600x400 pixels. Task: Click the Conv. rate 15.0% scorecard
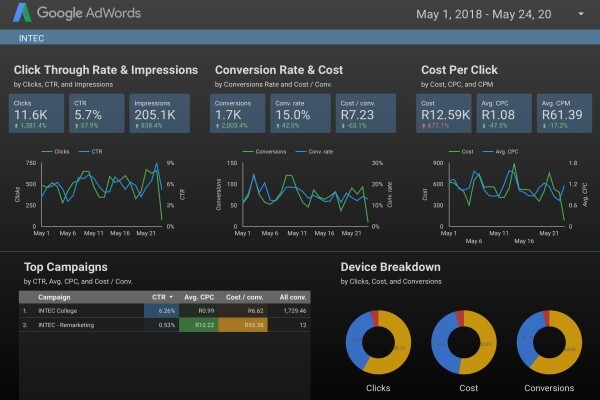tap(300, 113)
